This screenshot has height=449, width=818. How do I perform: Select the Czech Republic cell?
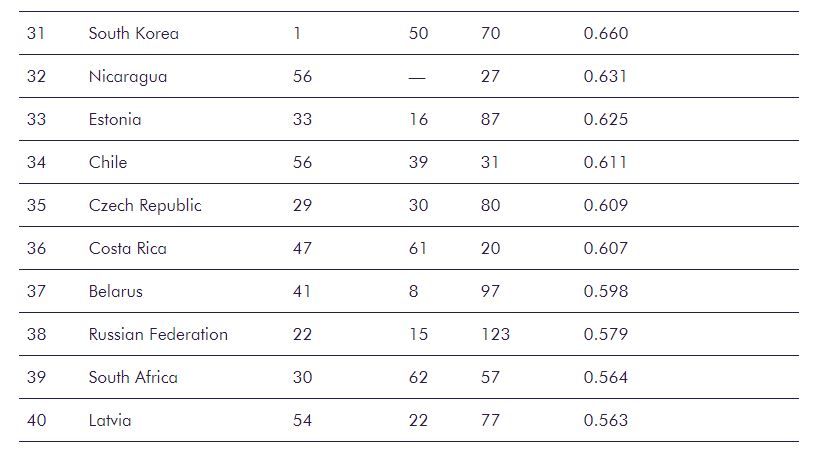pyautogui.click(x=145, y=205)
